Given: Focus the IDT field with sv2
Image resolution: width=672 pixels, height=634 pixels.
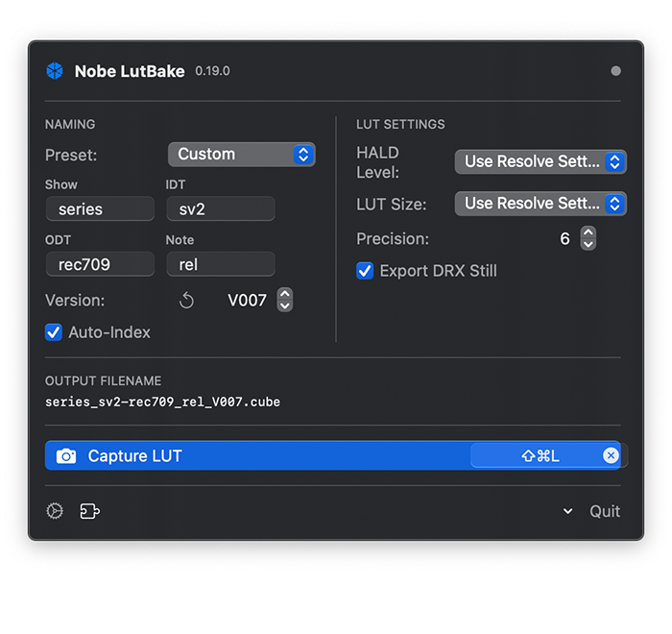Looking at the screenshot, I should 221,208.
